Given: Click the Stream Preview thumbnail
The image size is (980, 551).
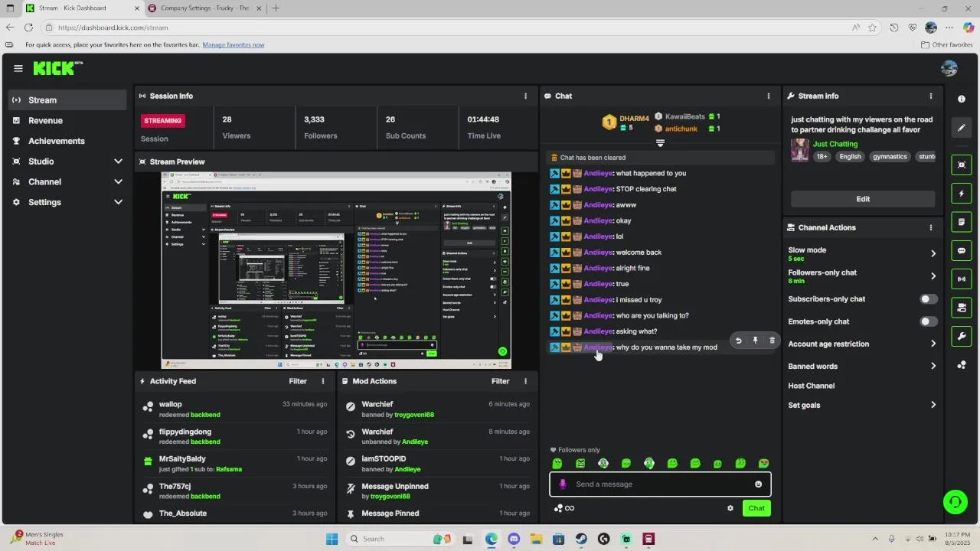Looking at the screenshot, I should pyautogui.click(x=336, y=270).
